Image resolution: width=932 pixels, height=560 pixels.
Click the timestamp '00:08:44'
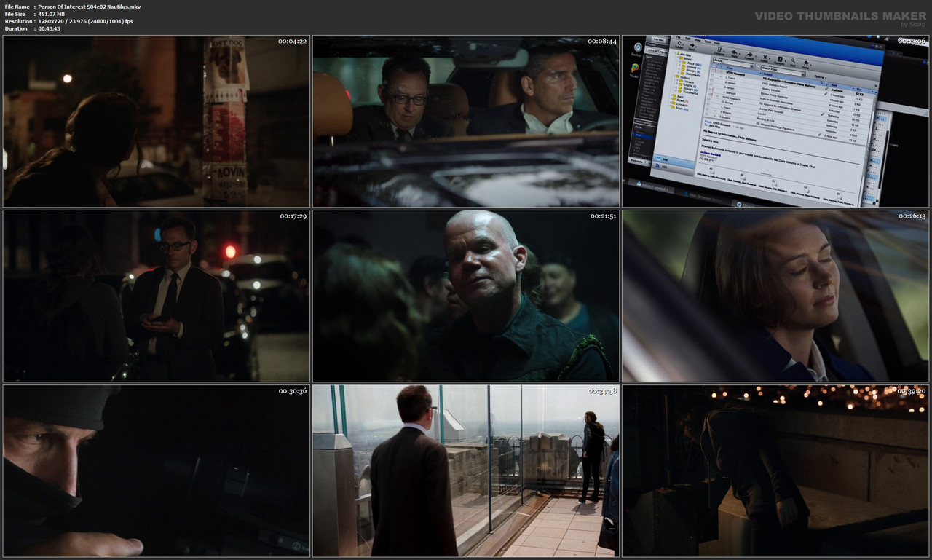602,42
